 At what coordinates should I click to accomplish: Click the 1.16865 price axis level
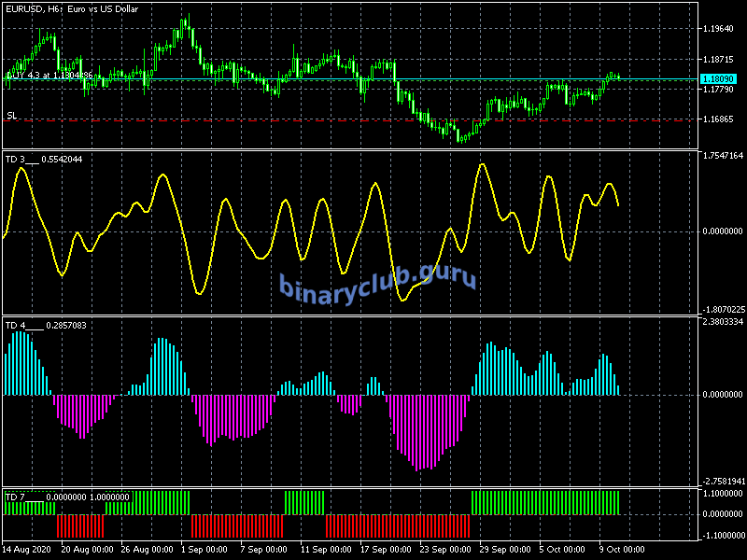(722, 119)
